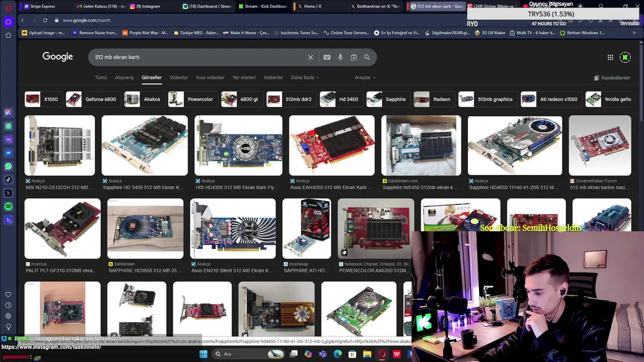Image resolution: width=644 pixels, height=362 pixels.
Task: Open Microsoft Edge from taskbar
Action: (x=338, y=354)
